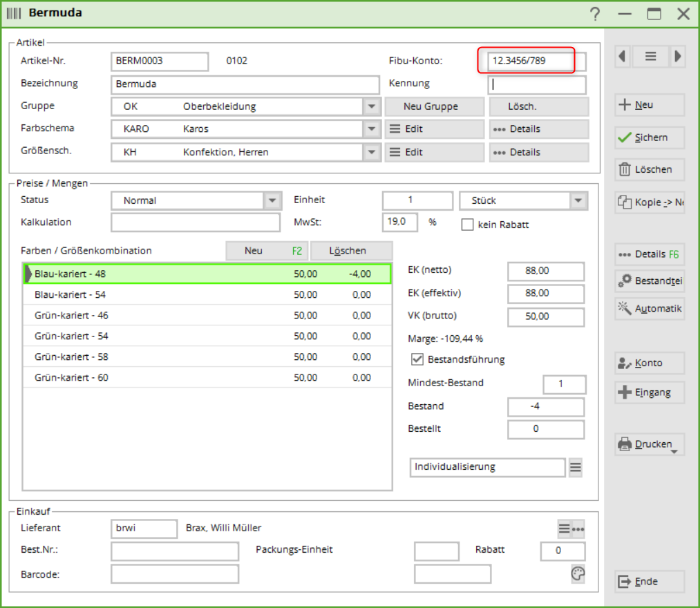Click the color palette icon
The width and height of the screenshot is (700, 608).
point(578,573)
